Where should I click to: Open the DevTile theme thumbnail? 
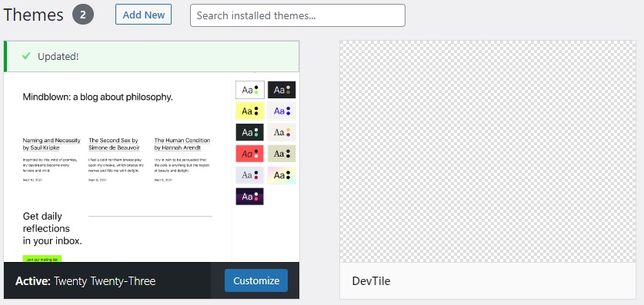coord(488,151)
